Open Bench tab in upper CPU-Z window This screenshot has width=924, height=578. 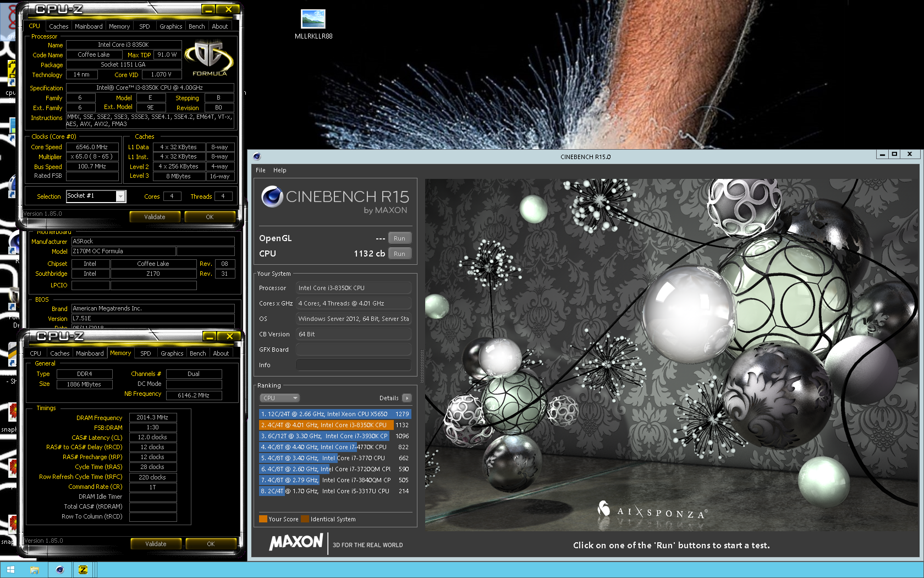tap(197, 26)
